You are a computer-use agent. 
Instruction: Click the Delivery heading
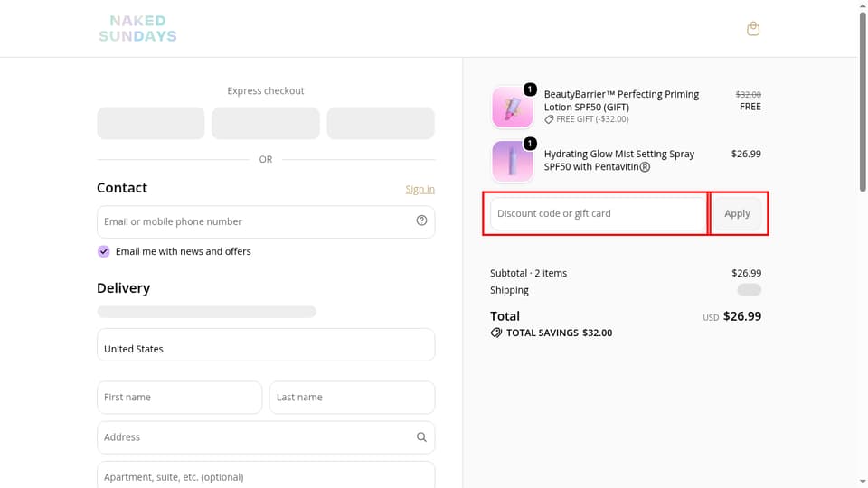pos(124,288)
